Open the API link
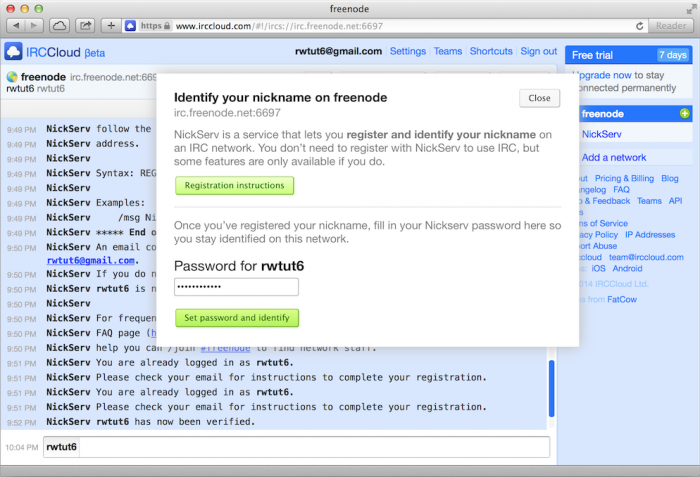 (675, 201)
